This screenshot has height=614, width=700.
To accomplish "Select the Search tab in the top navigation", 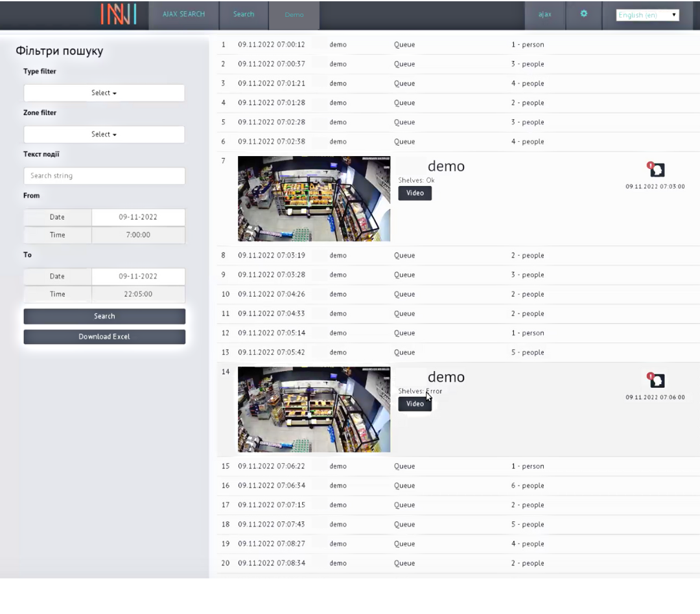I will pos(244,14).
